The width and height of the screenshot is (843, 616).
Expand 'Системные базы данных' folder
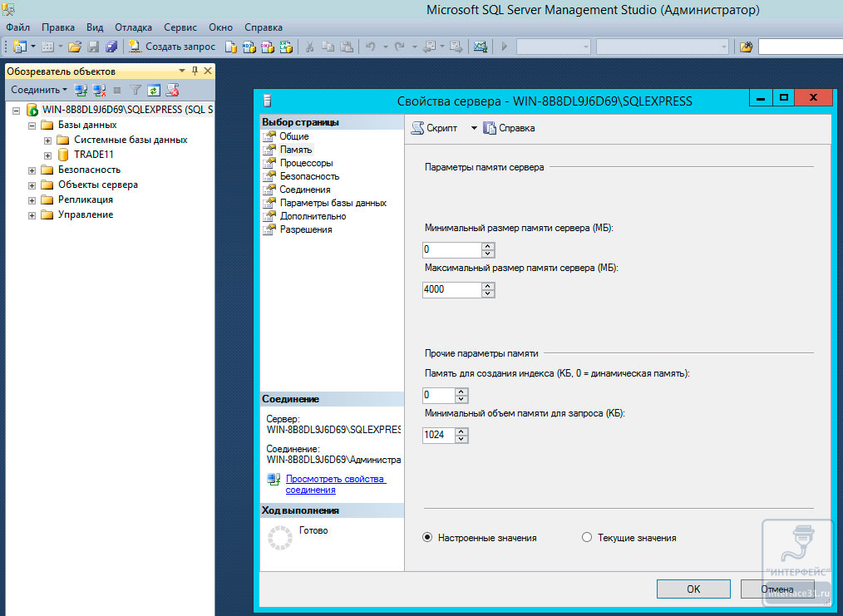pos(47,140)
